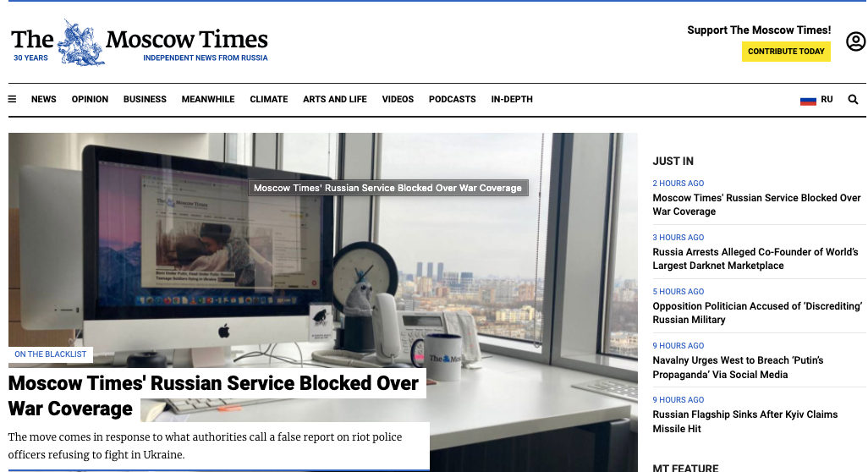
Task: Go to the Opinion section
Action: pyautogui.click(x=90, y=99)
